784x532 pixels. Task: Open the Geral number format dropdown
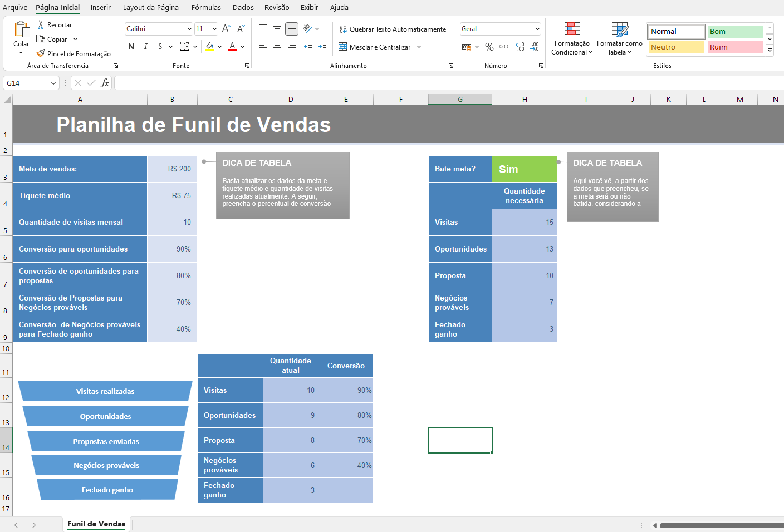point(537,29)
